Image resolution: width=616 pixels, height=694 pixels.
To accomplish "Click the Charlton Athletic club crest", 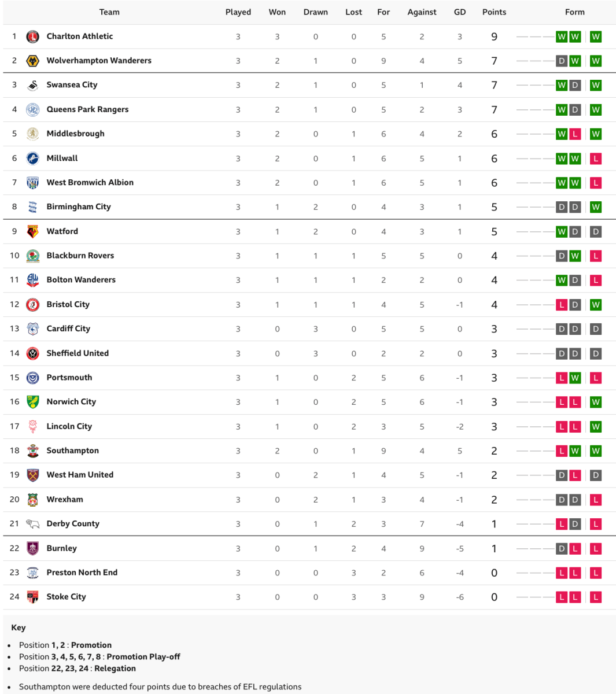I will tap(33, 36).
